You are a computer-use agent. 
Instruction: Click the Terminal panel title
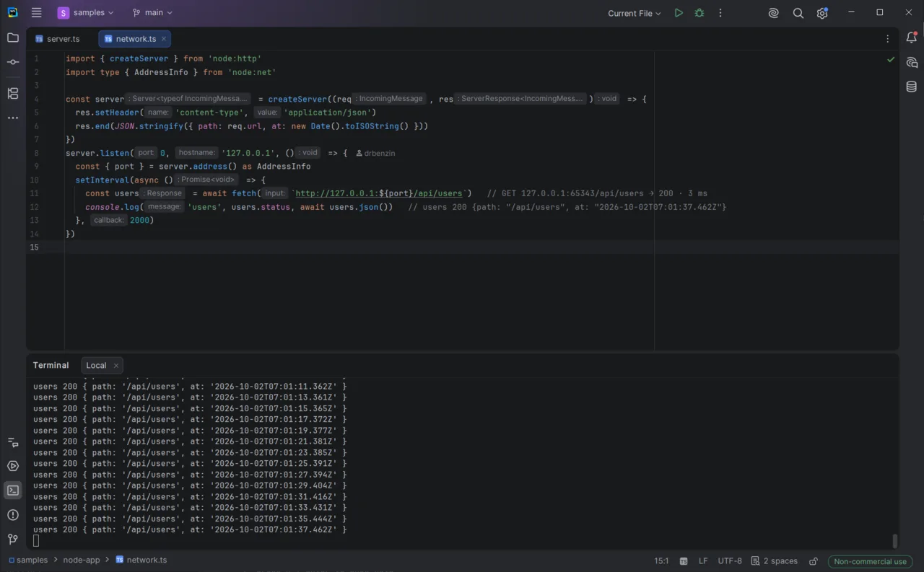point(51,365)
